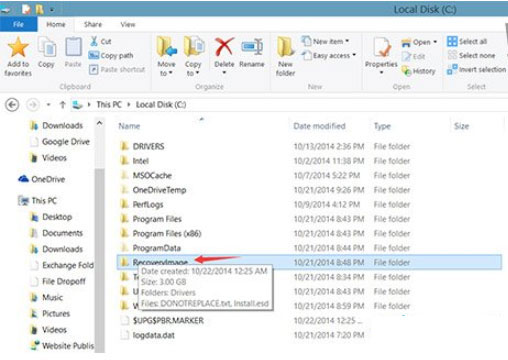Select the DRIVERS folder

(148, 146)
